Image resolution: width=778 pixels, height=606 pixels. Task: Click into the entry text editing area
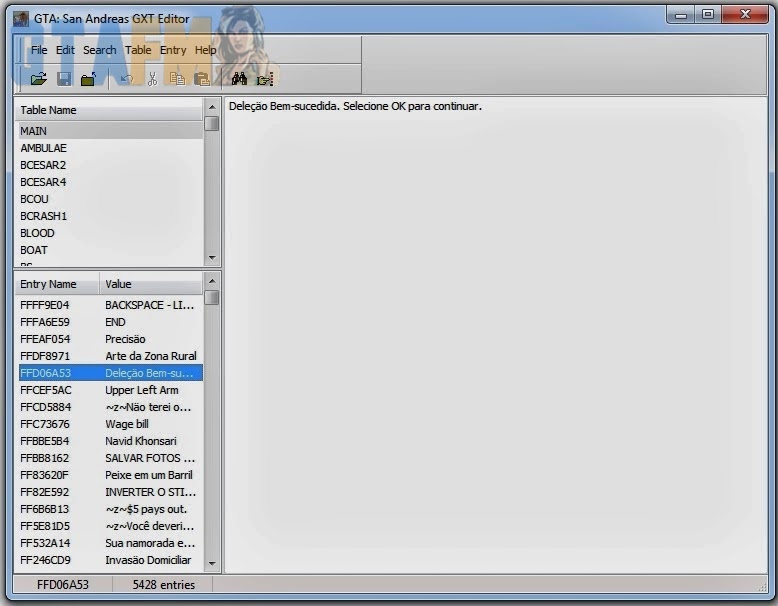click(495, 335)
